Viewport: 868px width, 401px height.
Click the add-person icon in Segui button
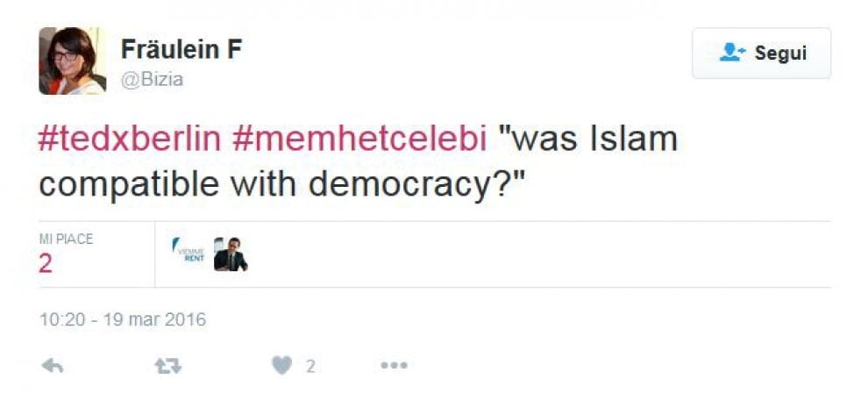click(x=732, y=54)
